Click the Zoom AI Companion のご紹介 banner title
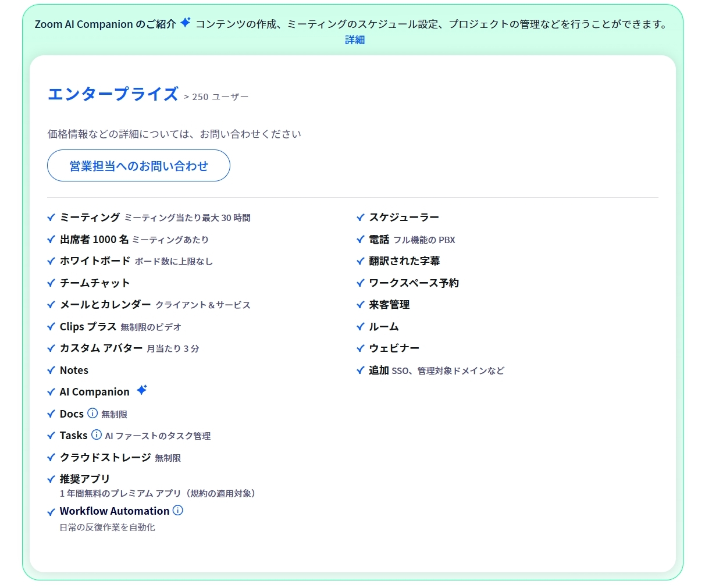 point(105,24)
